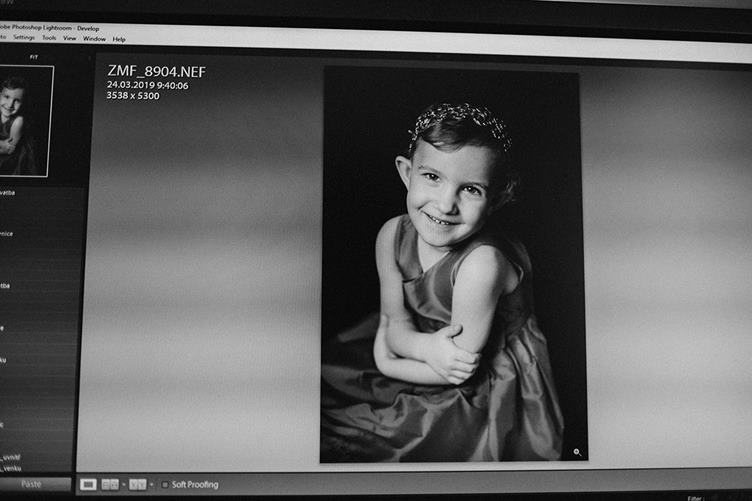Select the Loupe view icon
The width and height of the screenshot is (752, 501).
[x=88, y=485]
